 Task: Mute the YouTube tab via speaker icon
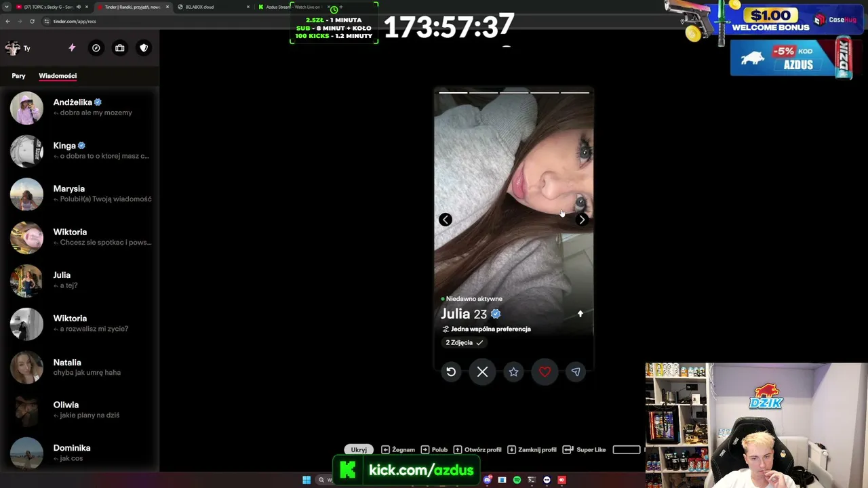(x=78, y=7)
